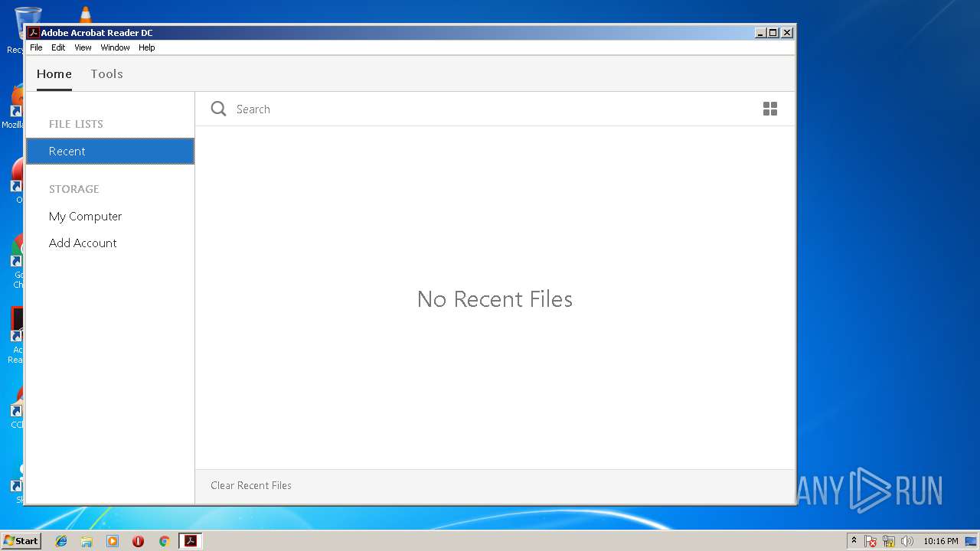Click the taskbar clock showing 10:16 PM
The width and height of the screenshot is (980, 551).
click(x=940, y=541)
